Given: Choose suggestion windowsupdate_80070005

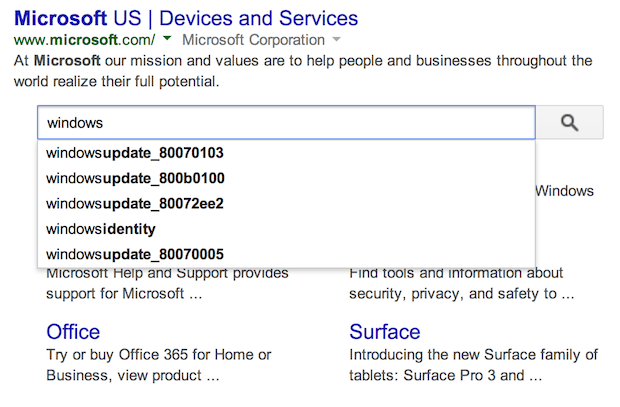Looking at the screenshot, I should coord(135,254).
